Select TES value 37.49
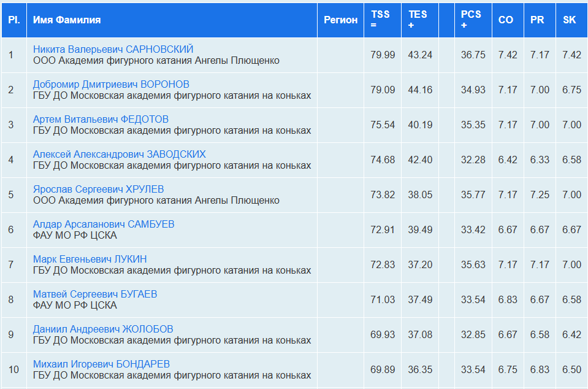588x389 pixels. pos(420,299)
